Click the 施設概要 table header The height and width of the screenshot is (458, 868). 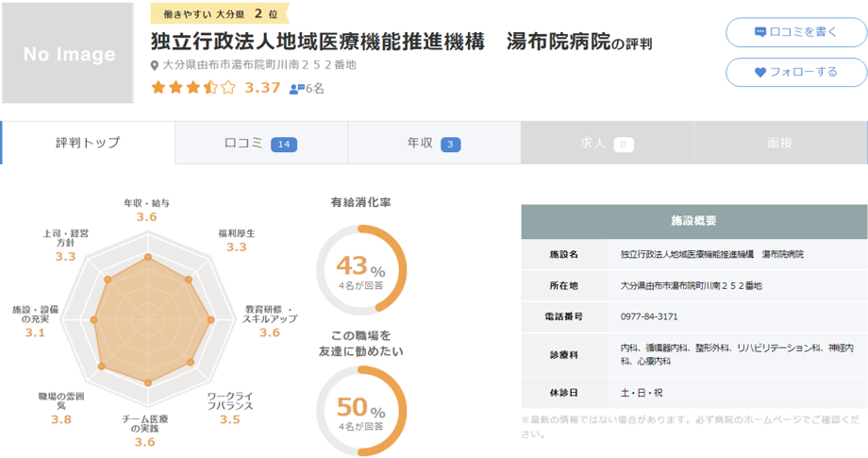(694, 221)
